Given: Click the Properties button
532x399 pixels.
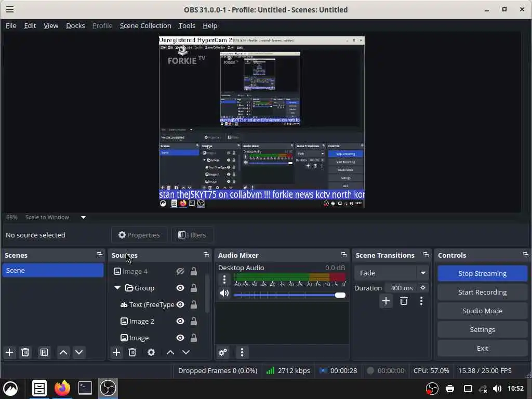Looking at the screenshot, I should 139,235.
